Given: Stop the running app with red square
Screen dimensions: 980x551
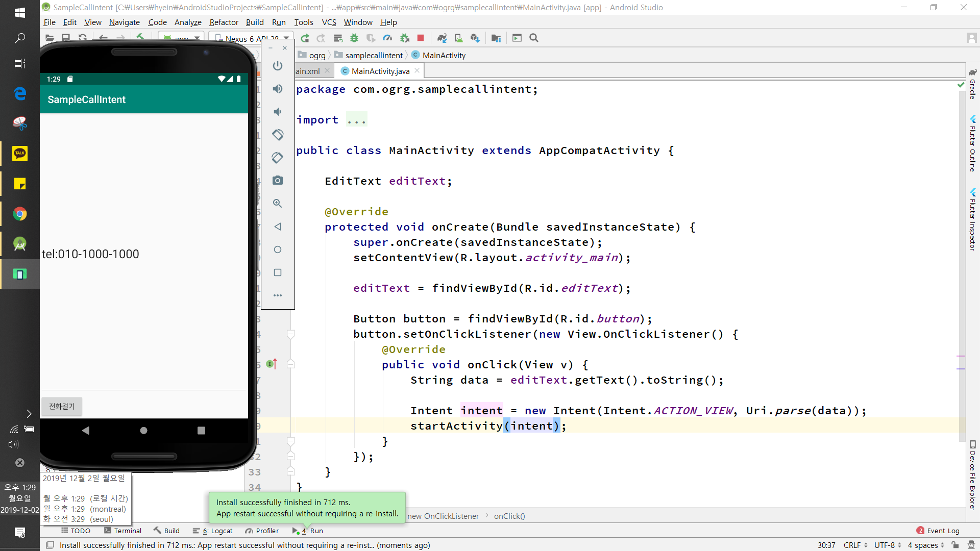Looking at the screenshot, I should [x=421, y=38].
